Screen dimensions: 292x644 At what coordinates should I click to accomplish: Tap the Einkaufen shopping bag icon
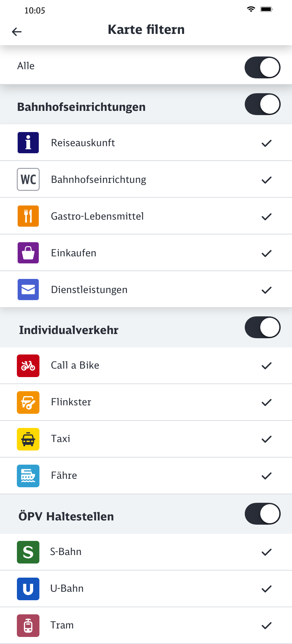28,253
